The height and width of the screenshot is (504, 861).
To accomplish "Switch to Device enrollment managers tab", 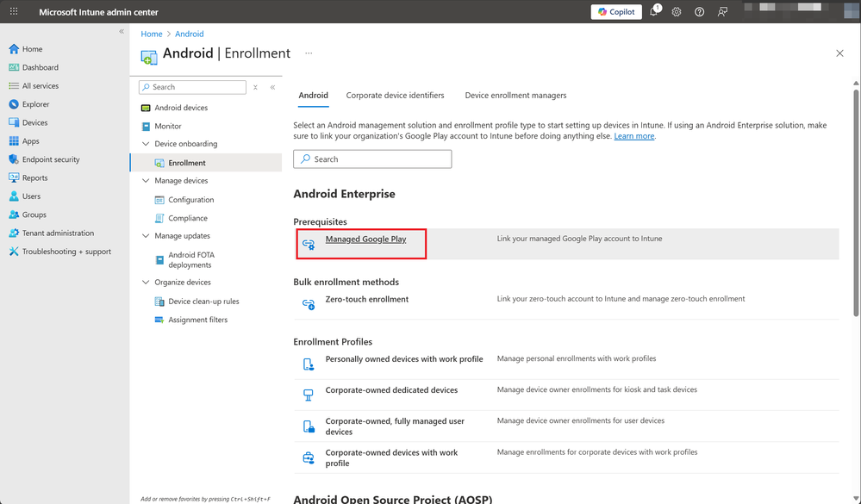I will (515, 96).
